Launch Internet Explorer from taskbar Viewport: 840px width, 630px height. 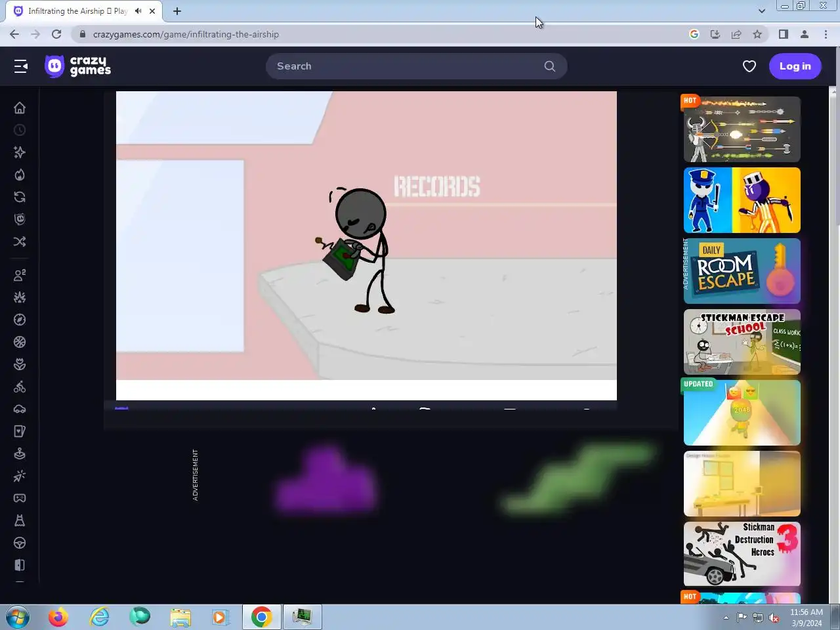pos(100,617)
